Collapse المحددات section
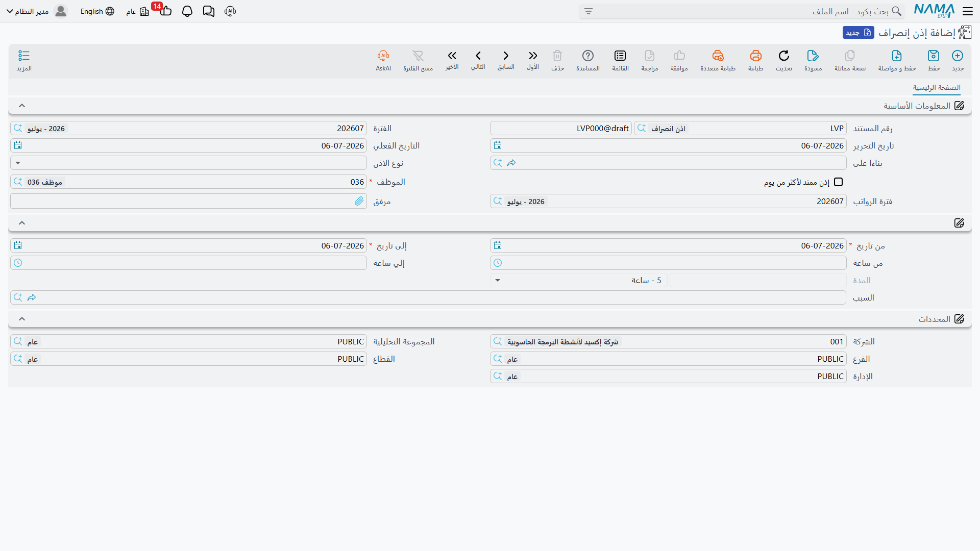This screenshot has width=980, height=551. (x=21, y=319)
